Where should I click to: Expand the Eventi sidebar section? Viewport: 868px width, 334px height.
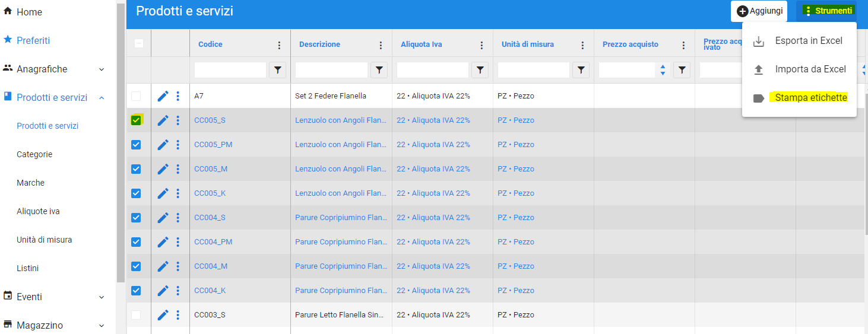[101, 297]
